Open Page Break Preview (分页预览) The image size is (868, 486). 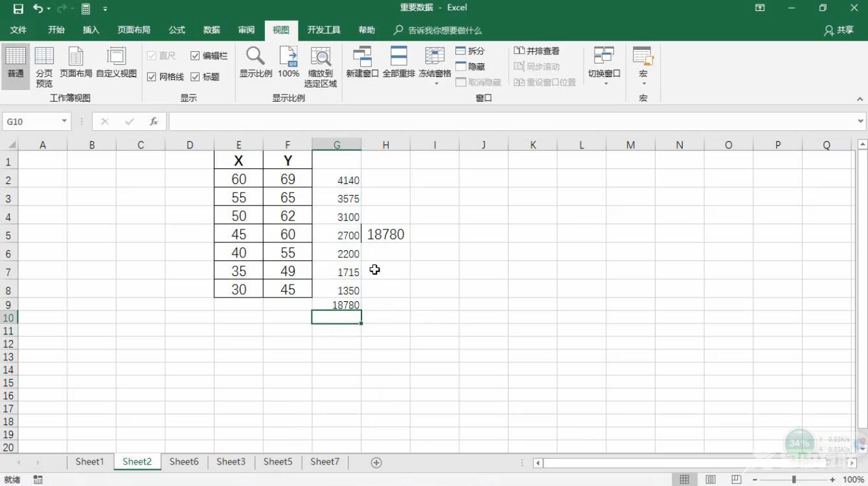[44, 67]
